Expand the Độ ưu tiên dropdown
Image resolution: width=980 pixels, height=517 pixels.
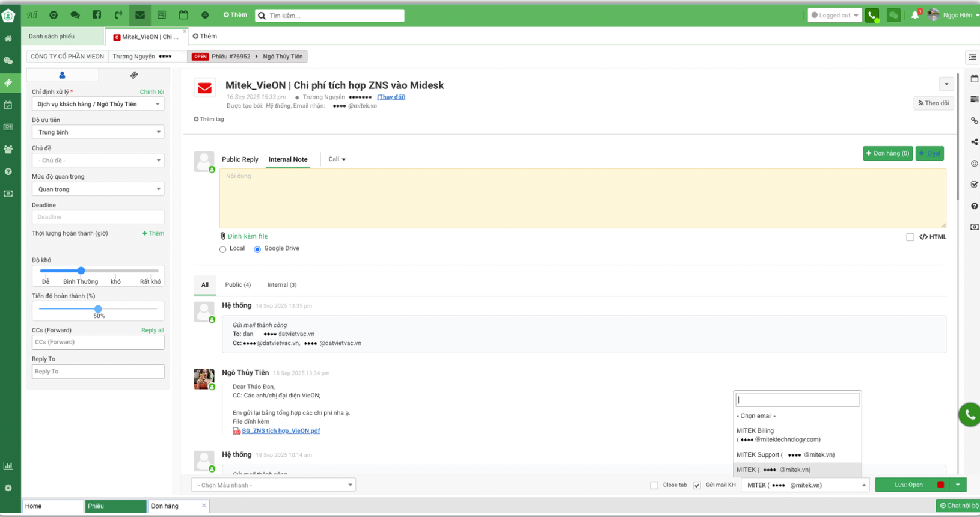click(98, 132)
